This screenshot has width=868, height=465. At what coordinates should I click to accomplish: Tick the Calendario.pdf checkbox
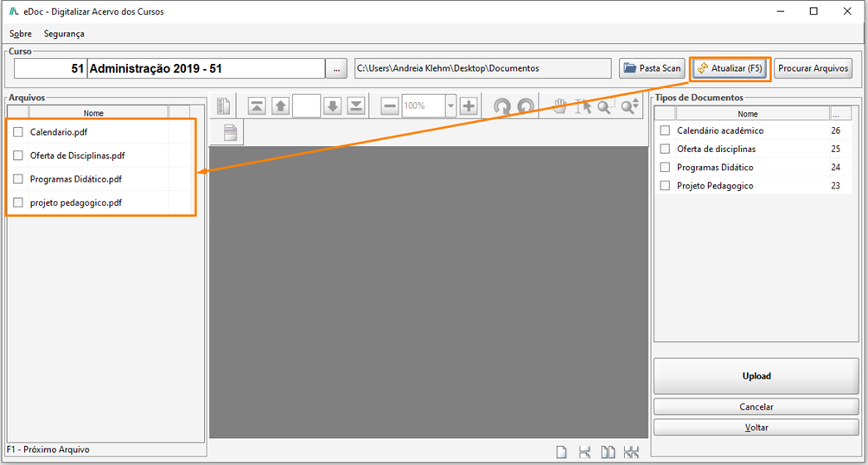point(18,132)
